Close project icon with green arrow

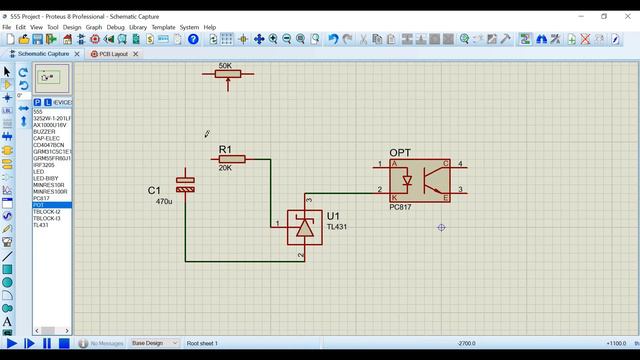[x=51, y=39]
